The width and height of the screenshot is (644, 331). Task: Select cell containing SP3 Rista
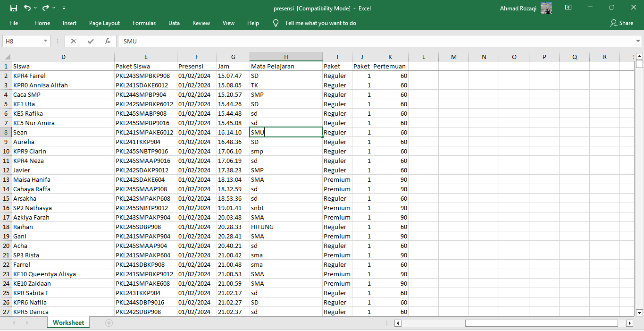(63, 255)
